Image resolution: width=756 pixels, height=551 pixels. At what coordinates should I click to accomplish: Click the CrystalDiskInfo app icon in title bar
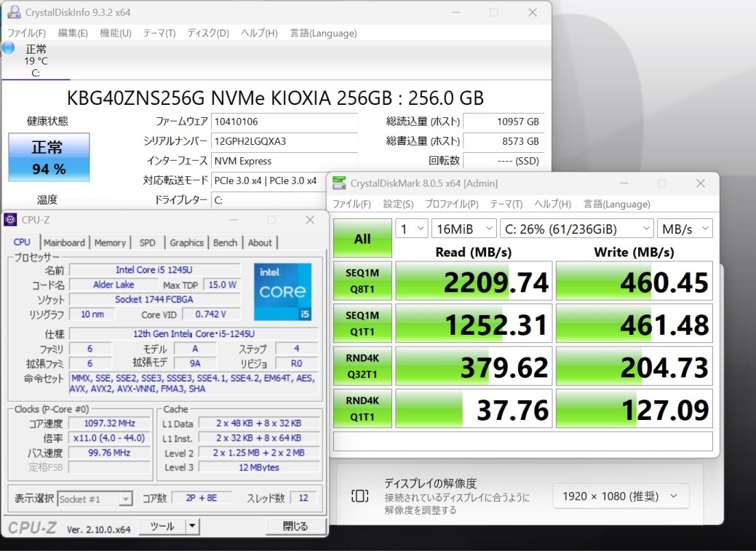pos(14,12)
